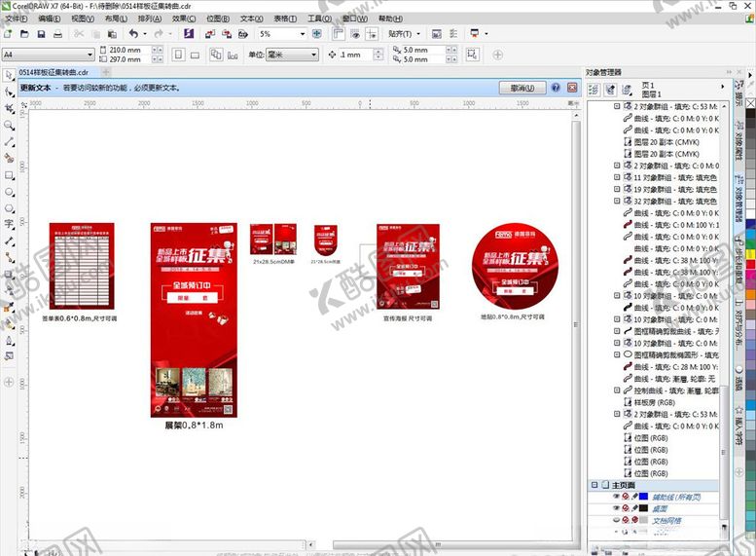This screenshot has height=556, width=756.
Task: Select the Pick tool in the toolbox
Action: 9,76
